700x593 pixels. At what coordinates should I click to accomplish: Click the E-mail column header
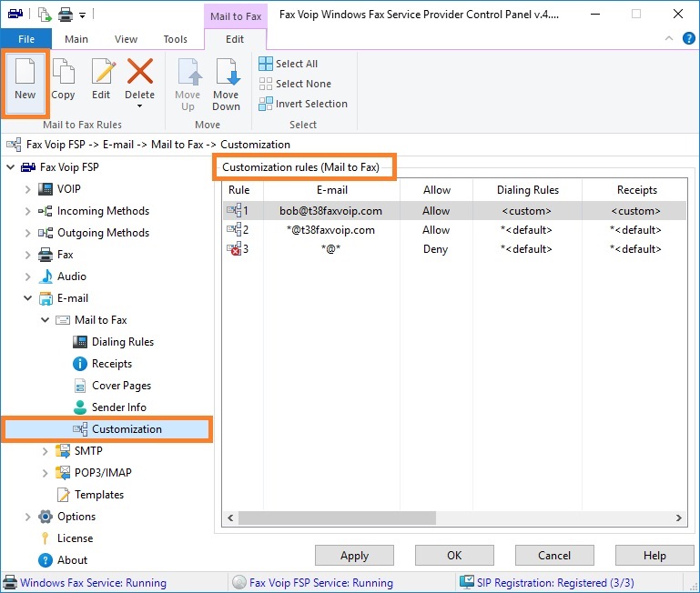pyautogui.click(x=331, y=190)
